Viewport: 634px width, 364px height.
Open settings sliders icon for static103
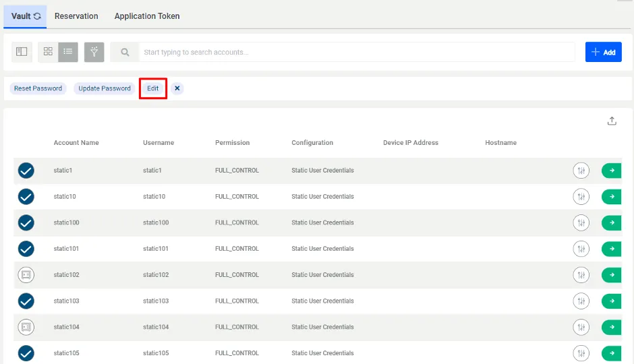pyautogui.click(x=581, y=301)
